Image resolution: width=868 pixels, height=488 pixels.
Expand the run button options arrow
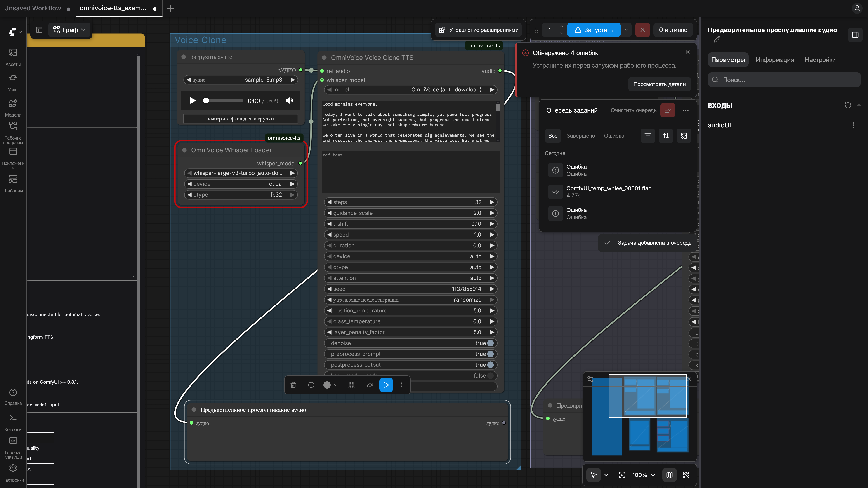626,30
